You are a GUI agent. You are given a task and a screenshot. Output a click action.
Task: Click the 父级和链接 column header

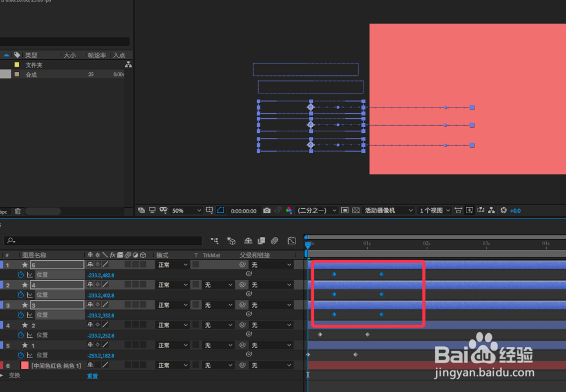tap(255, 255)
